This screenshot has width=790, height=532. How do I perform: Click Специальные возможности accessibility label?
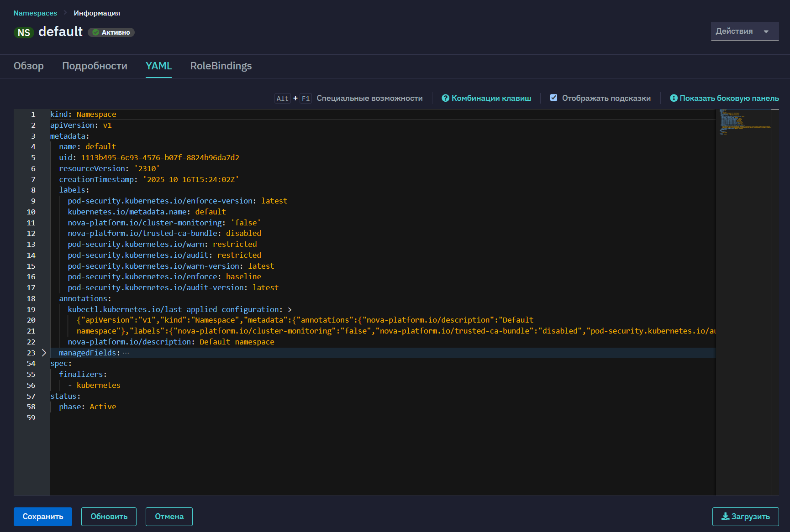click(370, 98)
